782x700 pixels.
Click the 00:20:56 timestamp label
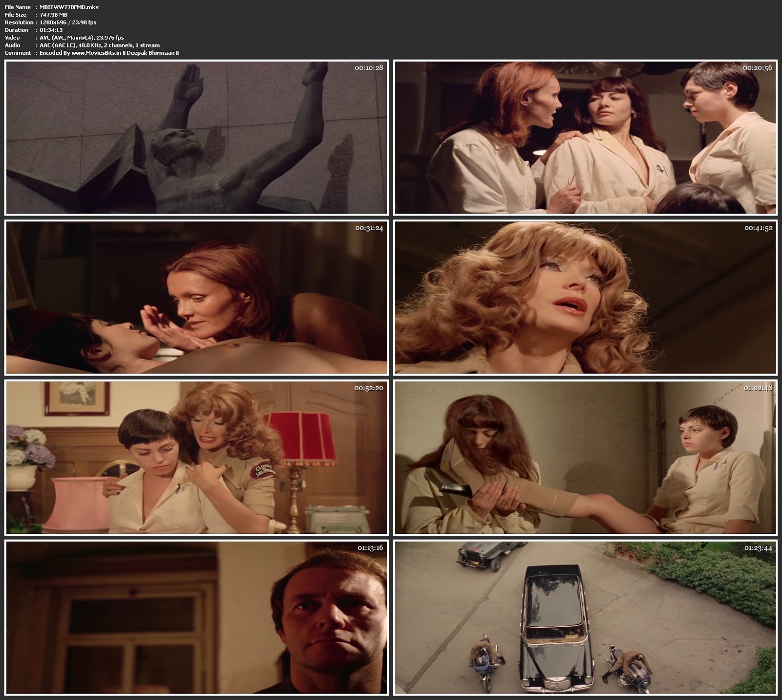pos(757,68)
